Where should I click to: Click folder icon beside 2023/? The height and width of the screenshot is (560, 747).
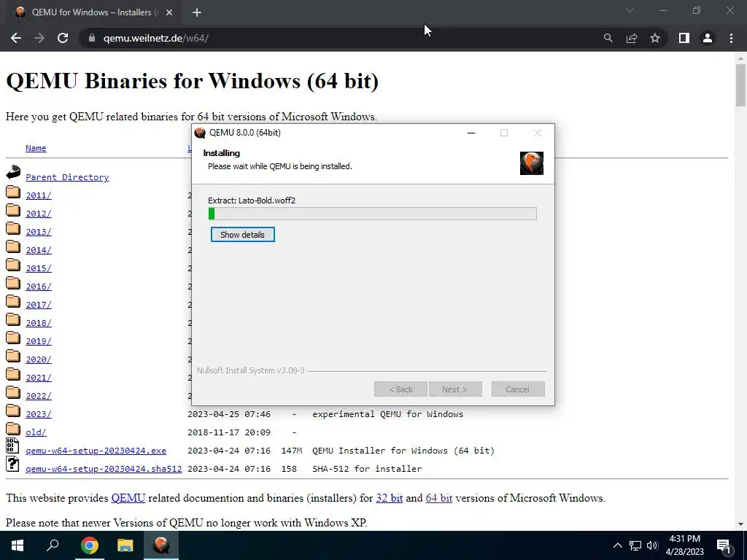coord(13,411)
